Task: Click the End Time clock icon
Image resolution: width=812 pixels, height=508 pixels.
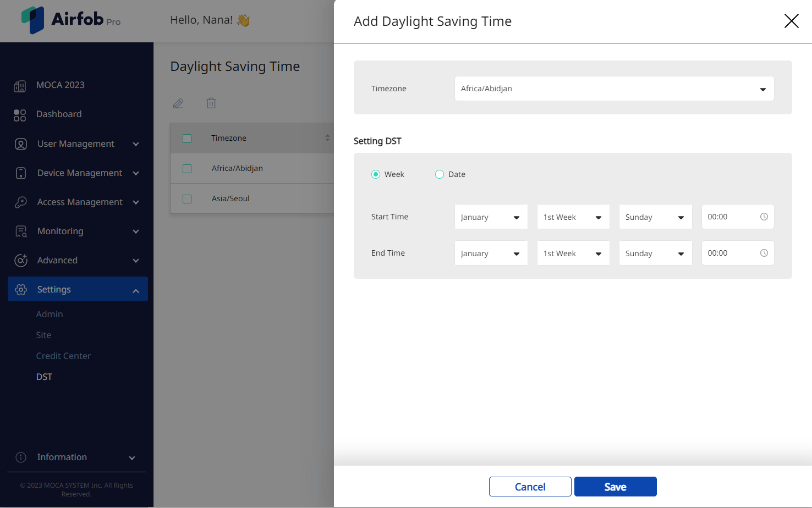Action: 764,253
